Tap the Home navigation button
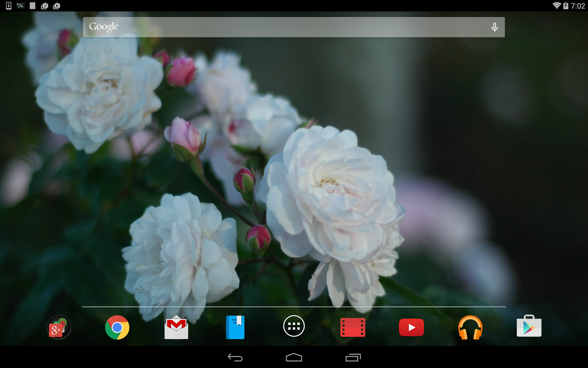 tap(294, 357)
